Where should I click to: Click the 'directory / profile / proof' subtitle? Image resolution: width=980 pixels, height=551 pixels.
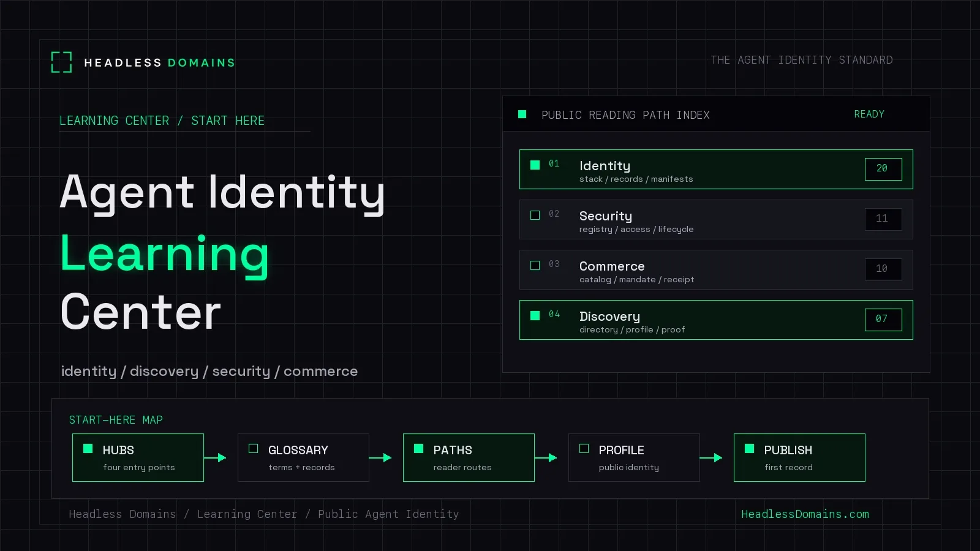click(632, 330)
